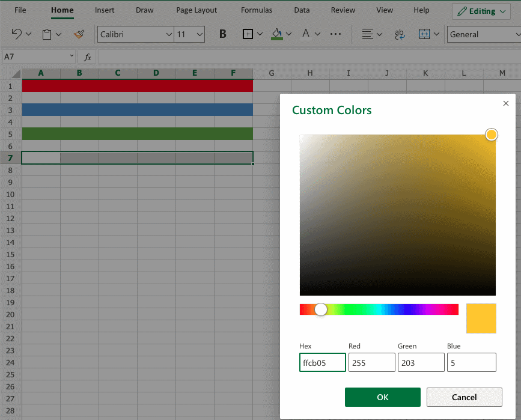Click the Font Color letter icon

tap(306, 34)
